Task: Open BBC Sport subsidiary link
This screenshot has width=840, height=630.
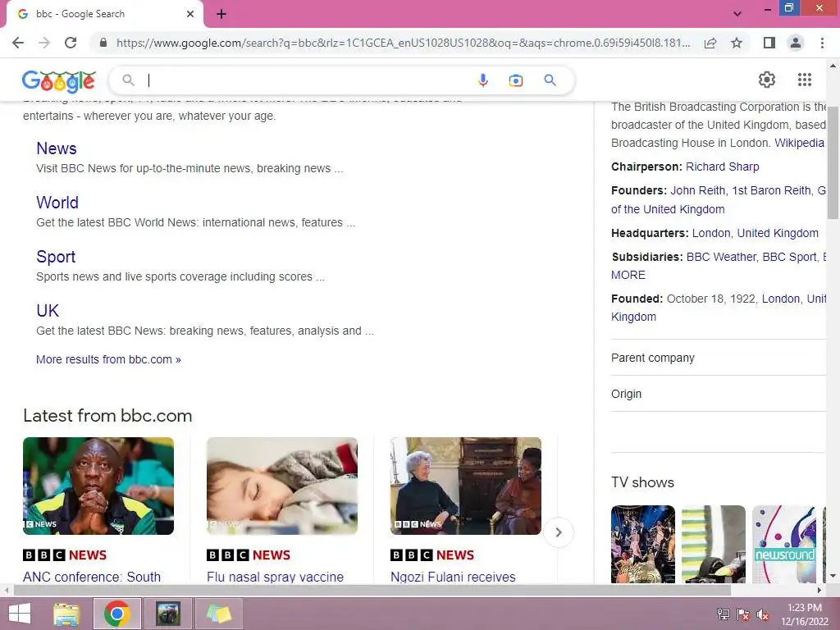Action: click(790, 257)
